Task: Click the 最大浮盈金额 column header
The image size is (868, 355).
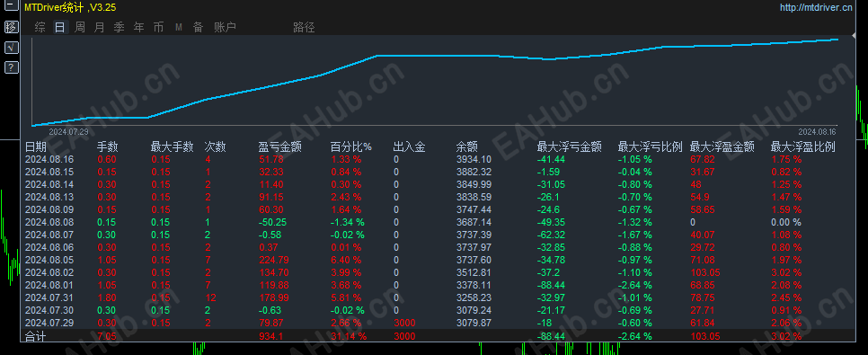Action: click(x=722, y=147)
